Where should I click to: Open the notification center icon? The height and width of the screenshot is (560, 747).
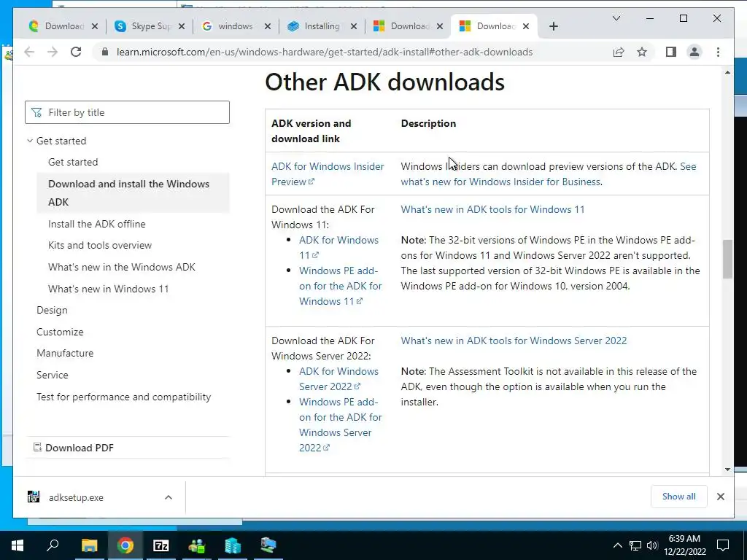tap(723, 545)
